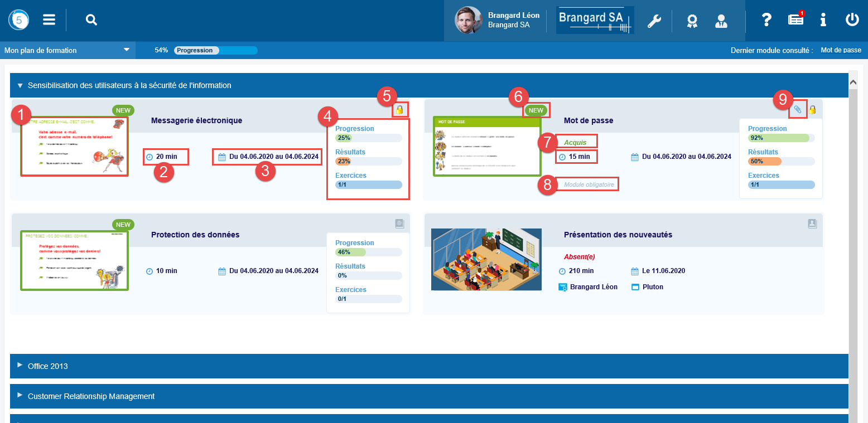Click the overall 54% Progression bar
Screen dimensions: 868x423
(x=215, y=50)
